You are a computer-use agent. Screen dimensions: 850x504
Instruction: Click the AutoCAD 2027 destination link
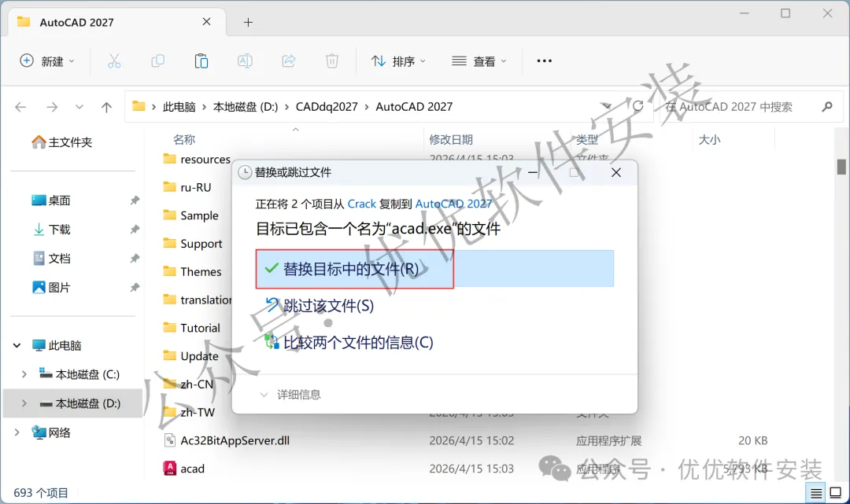(454, 204)
